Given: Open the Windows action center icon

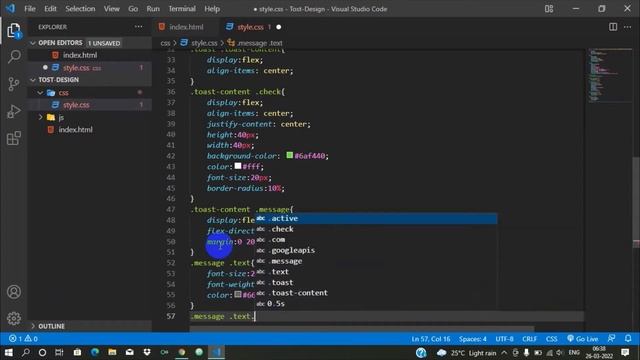Looking at the screenshot, I should click(x=624, y=352).
